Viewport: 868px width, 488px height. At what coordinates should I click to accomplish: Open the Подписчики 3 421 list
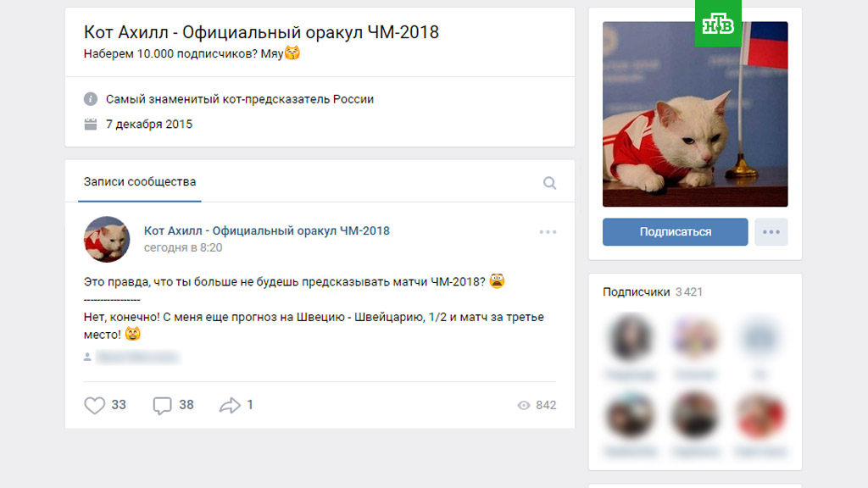click(x=653, y=291)
